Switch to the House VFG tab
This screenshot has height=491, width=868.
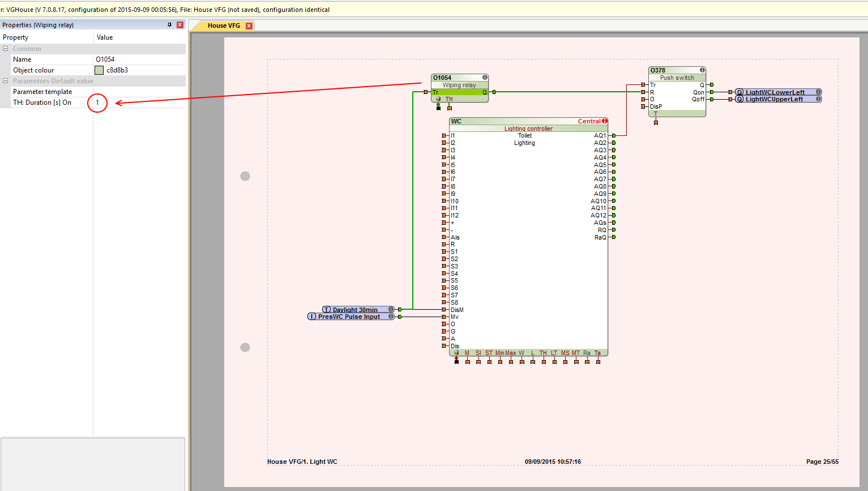pyautogui.click(x=224, y=25)
